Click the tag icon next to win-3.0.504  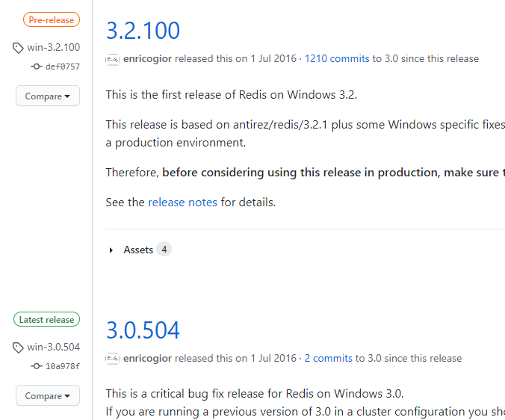pos(18,348)
